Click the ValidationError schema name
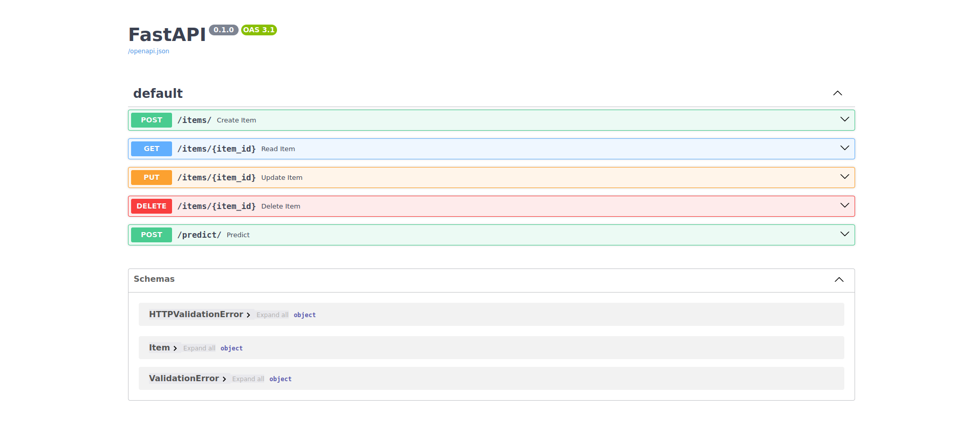Image resolution: width=980 pixels, height=436 pixels. tap(184, 379)
